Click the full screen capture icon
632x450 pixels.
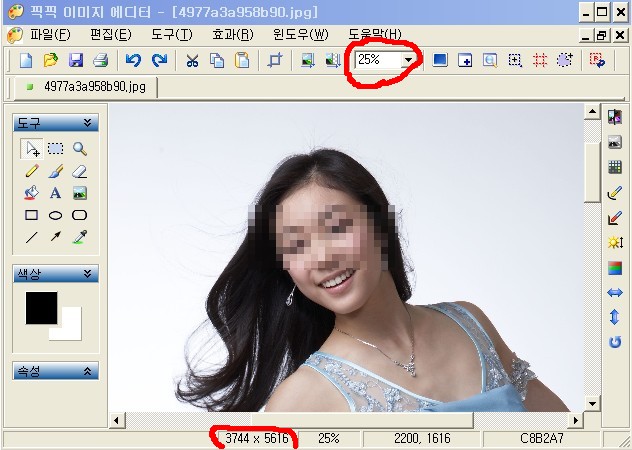[440, 60]
